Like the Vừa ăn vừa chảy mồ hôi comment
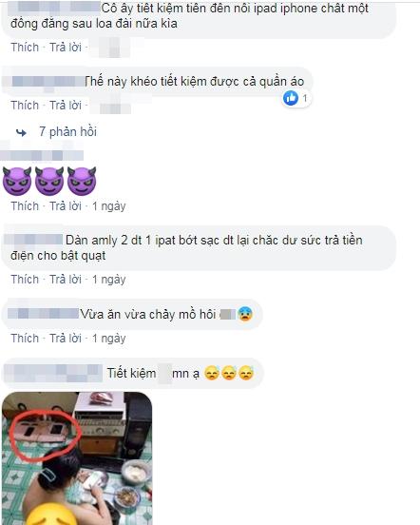The width and height of the screenshot is (420, 525). tap(25, 339)
